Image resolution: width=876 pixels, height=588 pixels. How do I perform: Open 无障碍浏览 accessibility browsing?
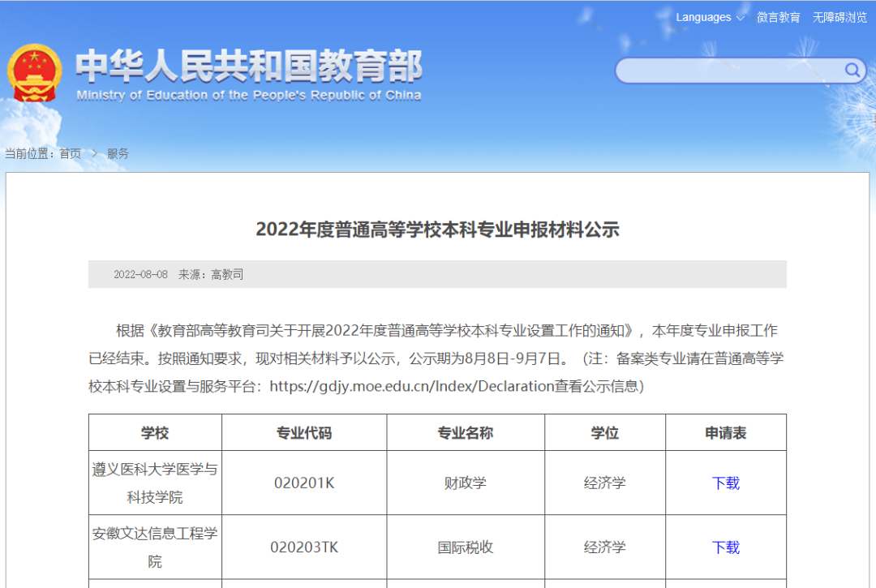pos(839,18)
